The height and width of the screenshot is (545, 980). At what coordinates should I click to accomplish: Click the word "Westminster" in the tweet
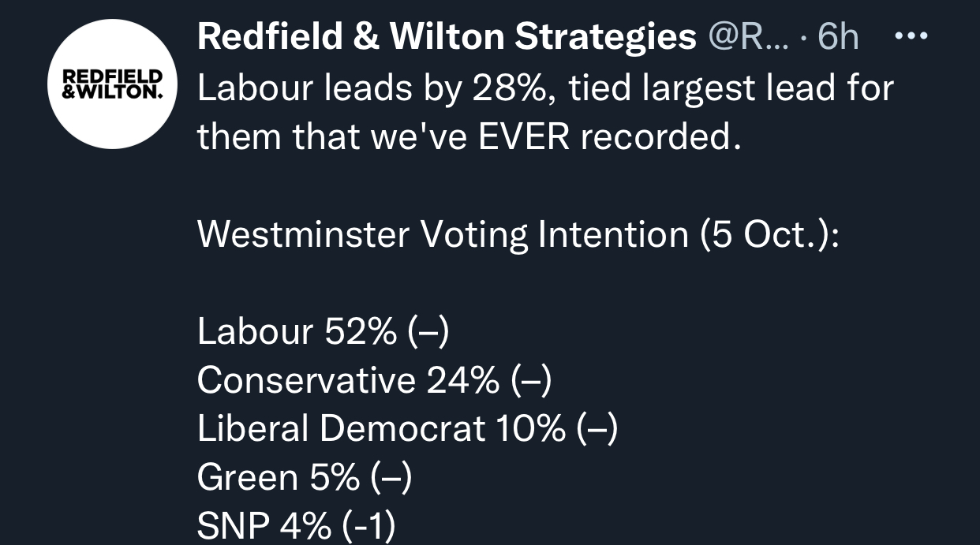(304, 234)
